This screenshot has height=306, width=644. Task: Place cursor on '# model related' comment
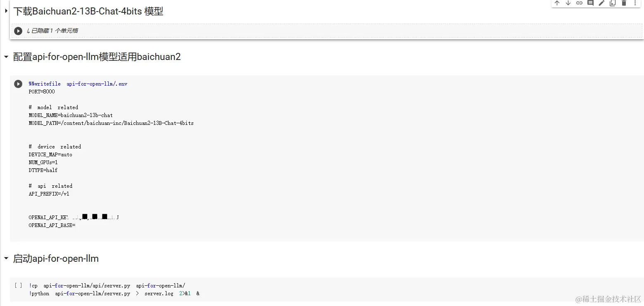pyautogui.click(x=53, y=108)
